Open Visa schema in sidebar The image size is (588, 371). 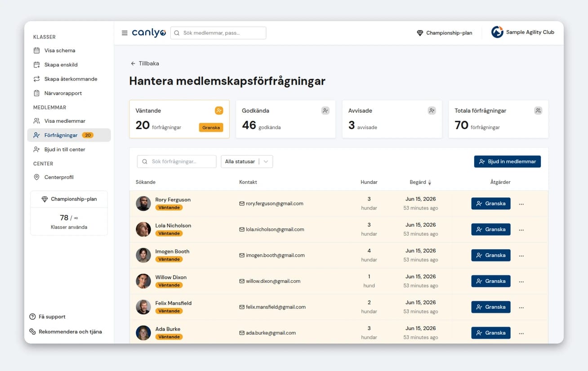(x=60, y=50)
